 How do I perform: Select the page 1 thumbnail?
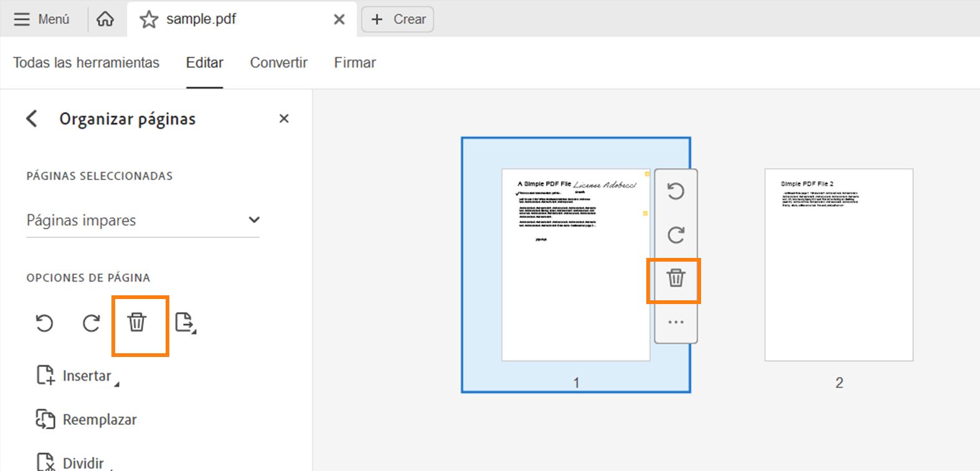576,265
